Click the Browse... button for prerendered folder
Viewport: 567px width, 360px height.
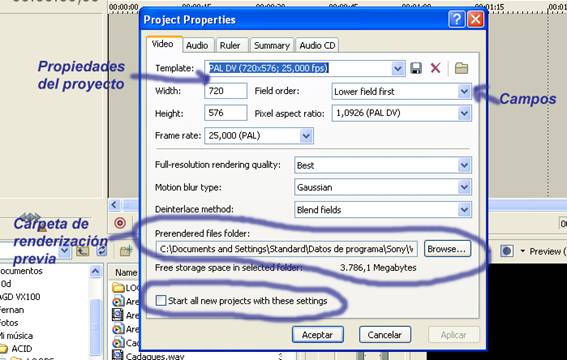(x=447, y=249)
